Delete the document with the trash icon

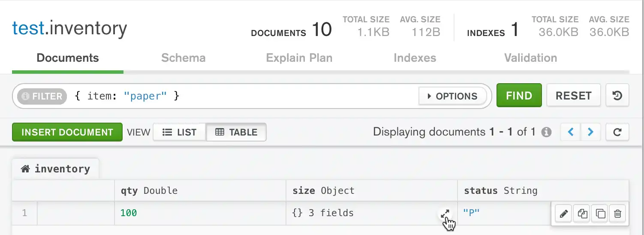coord(618,213)
